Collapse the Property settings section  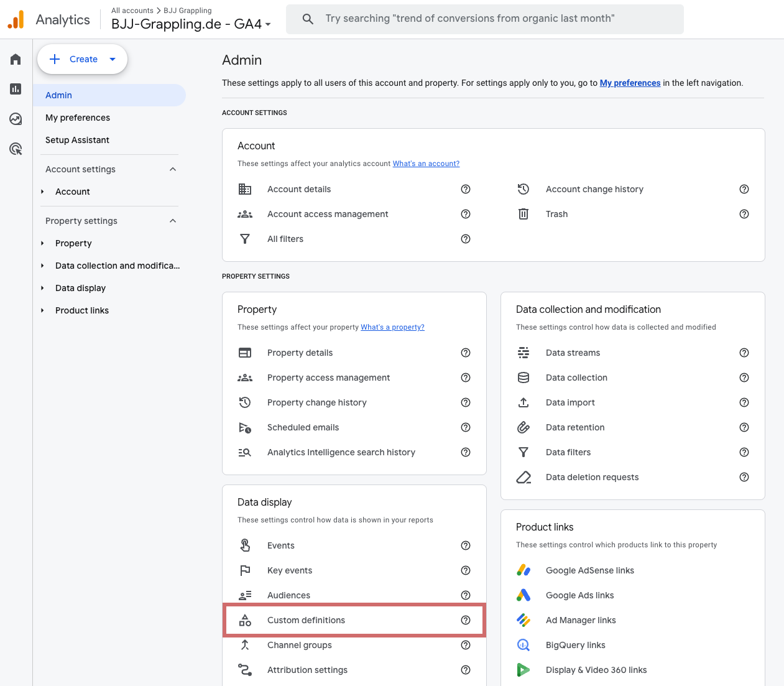point(173,221)
